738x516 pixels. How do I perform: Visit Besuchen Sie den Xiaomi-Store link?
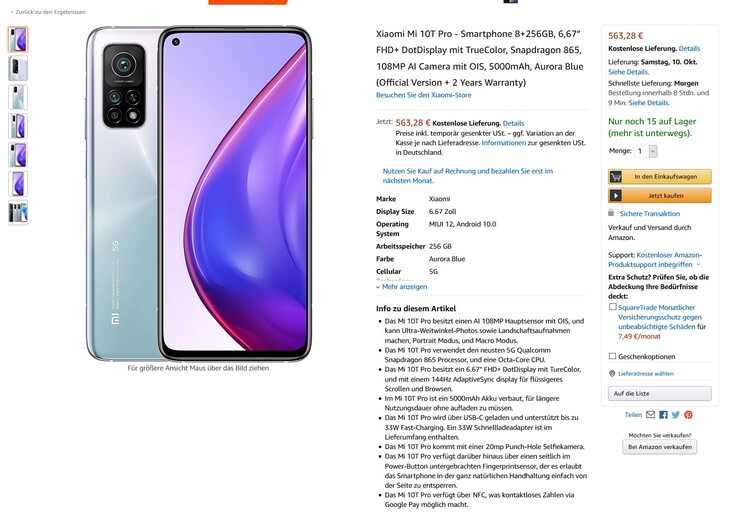423,95
